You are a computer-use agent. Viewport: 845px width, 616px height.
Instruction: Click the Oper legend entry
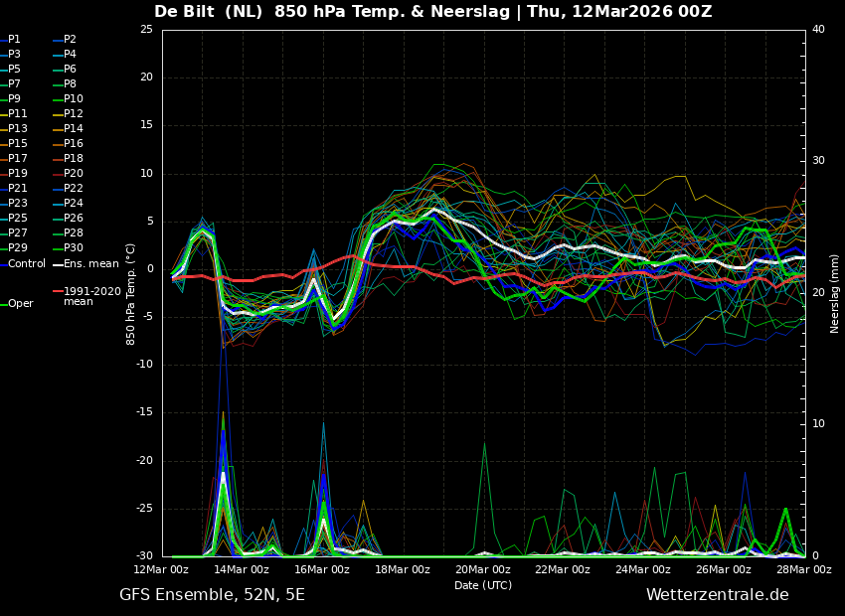point(21,304)
